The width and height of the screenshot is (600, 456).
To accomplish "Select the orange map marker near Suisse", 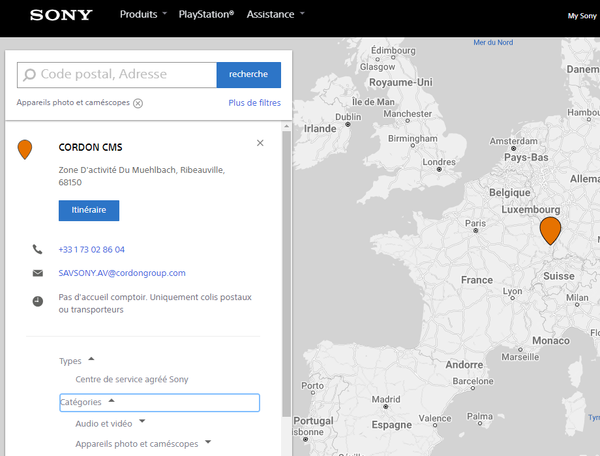I will click(549, 230).
